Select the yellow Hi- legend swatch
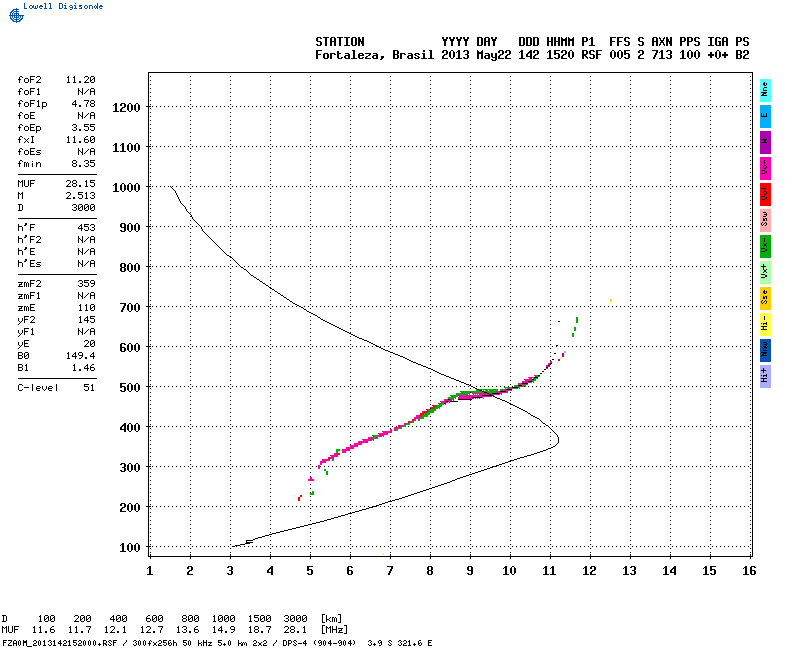The image size is (800, 650). coord(765,324)
